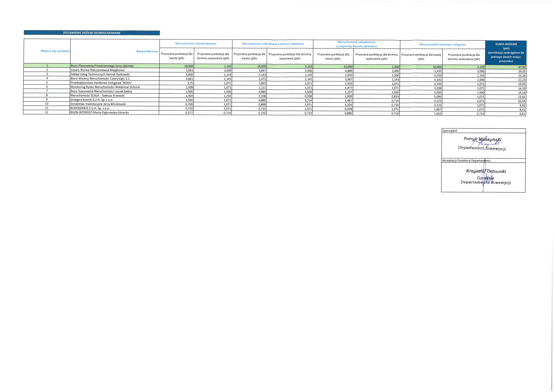The width and height of the screenshot is (555, 392).
Task: Select the name 'Krzysztof Orłowski'
Action: [x=486, y=171]
